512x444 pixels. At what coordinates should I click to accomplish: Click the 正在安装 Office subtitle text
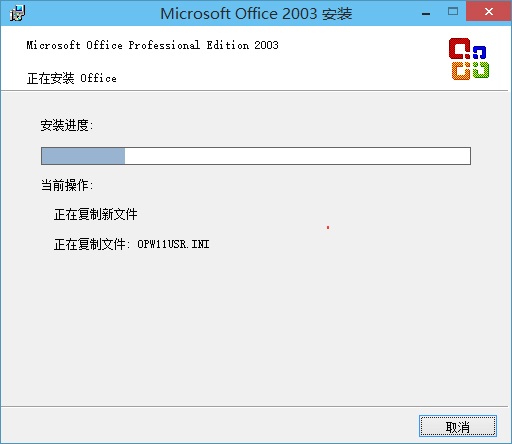click(x=72, y=79)
